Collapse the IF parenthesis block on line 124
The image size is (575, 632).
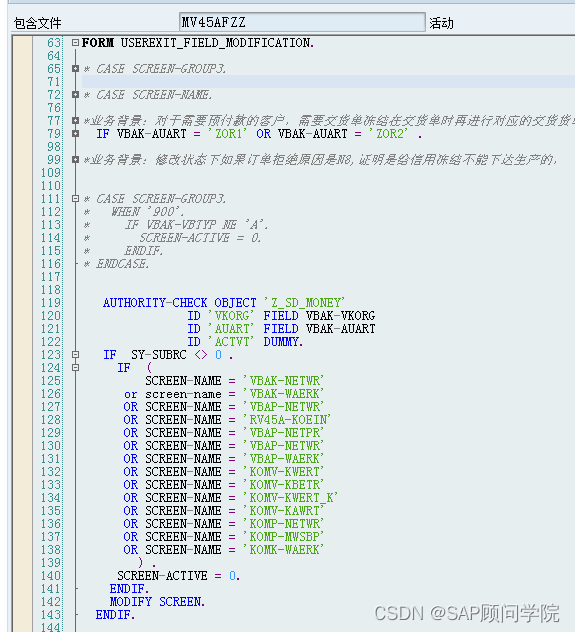point(75,368)
